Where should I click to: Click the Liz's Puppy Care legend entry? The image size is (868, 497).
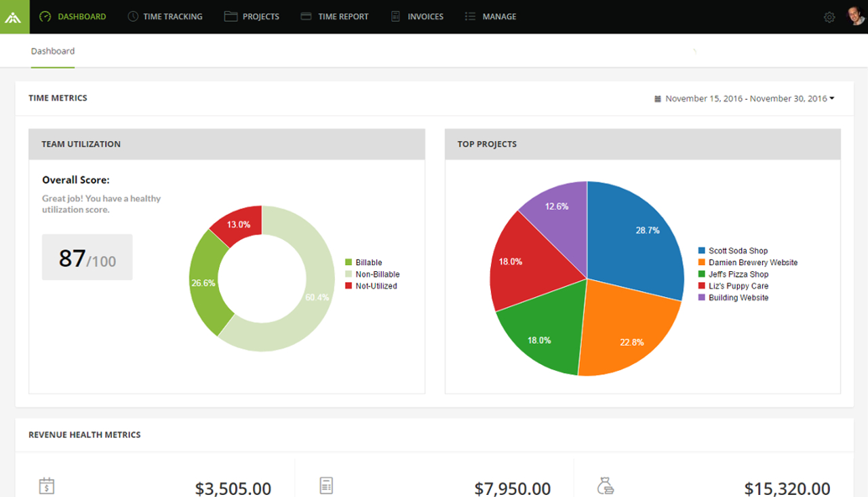[x=737, y=285]
